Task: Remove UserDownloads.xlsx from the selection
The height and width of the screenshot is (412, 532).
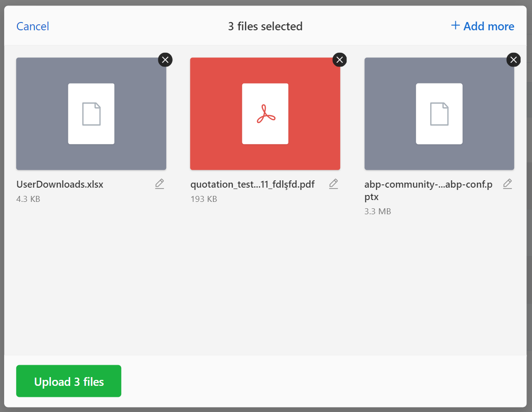Action: 165,60
